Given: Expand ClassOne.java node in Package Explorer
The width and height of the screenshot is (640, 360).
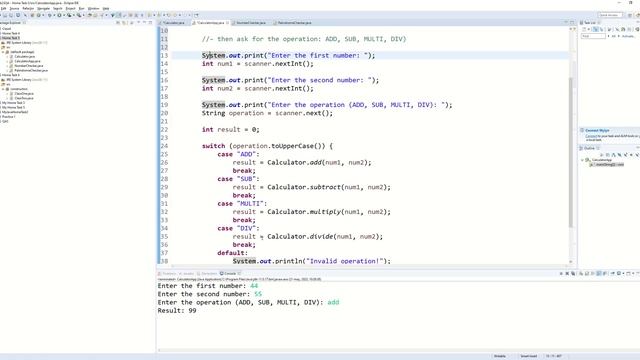Looking at the screenshot, I should [7, 93].
